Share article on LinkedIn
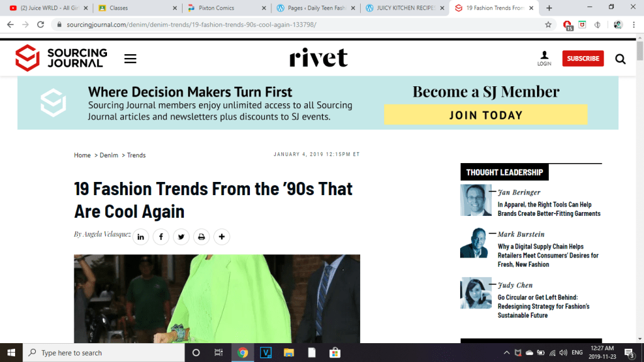644x362 pixels. 140,237
